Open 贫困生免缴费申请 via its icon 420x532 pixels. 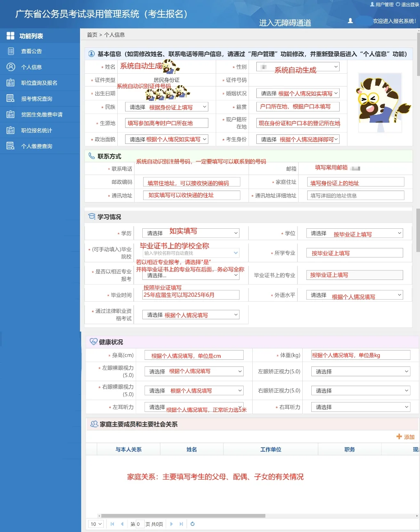[10, 114]
